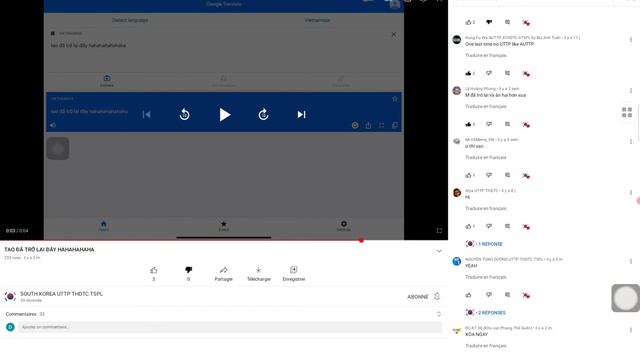The width and height of the screenshot is (640, 360).
Task: Reply icon above 'One last time' comment
Action: coord(507,22)
